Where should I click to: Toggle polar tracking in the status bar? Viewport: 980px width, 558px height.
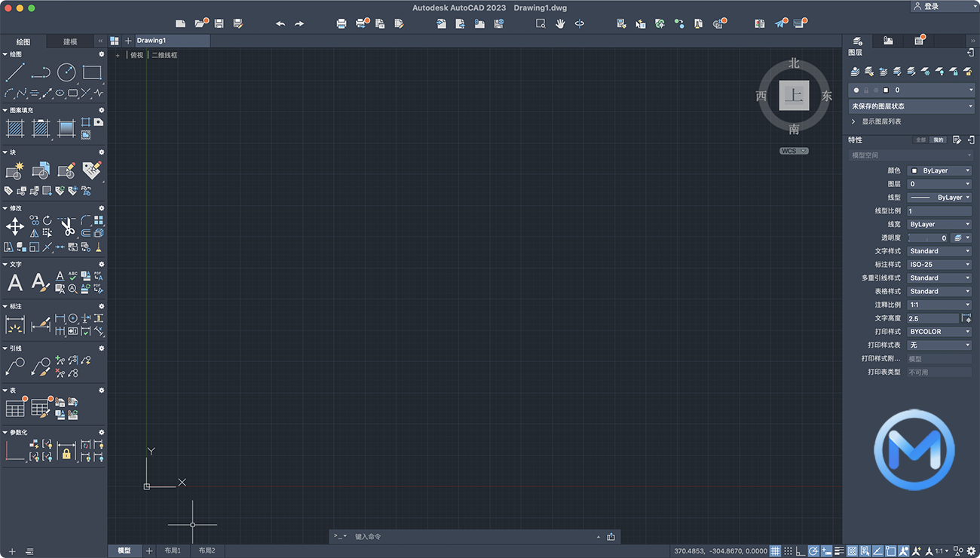coord(813,551)
